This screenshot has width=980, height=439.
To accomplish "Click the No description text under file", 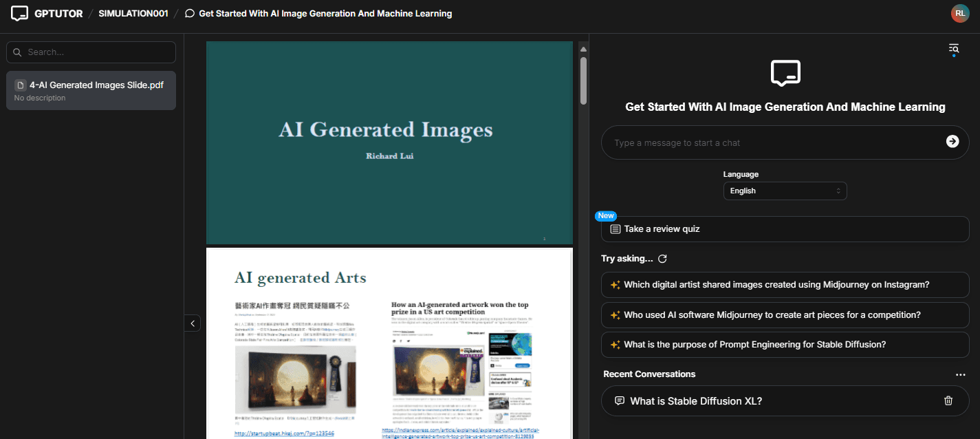I will coord(40,98).
